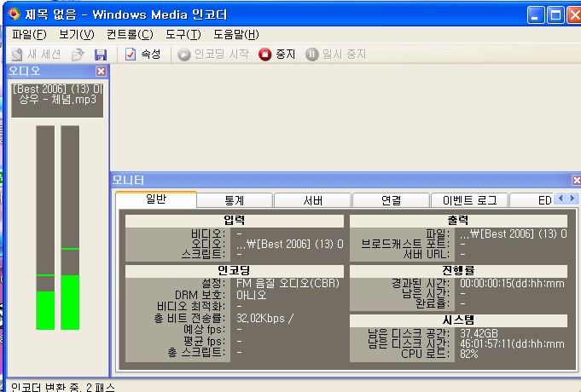Open Properties (속성) from toolbar
581x392 pixels.
[x=143, y=55]
